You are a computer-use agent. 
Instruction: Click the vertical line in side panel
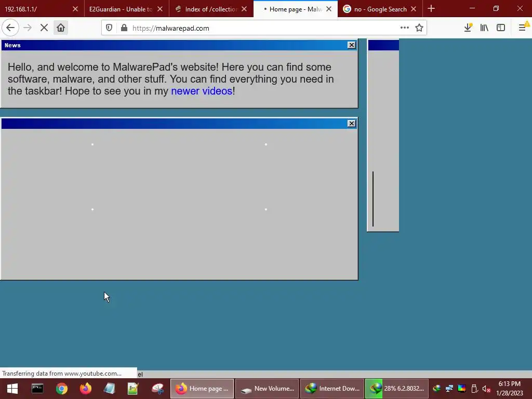[x=373, y=199]
